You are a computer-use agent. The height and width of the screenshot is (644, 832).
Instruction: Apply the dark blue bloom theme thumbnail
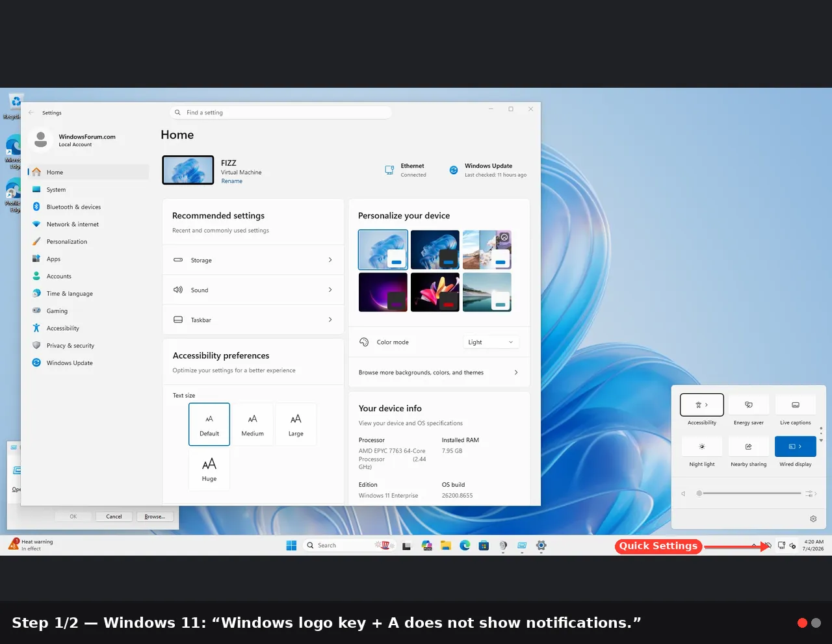click(x=435, y=250)
